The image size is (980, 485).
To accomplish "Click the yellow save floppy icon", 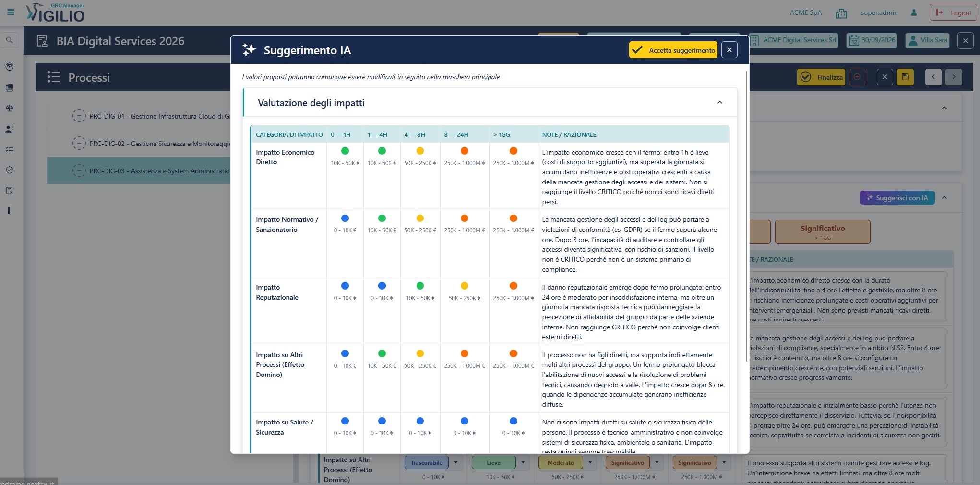I will coord(905,77).
